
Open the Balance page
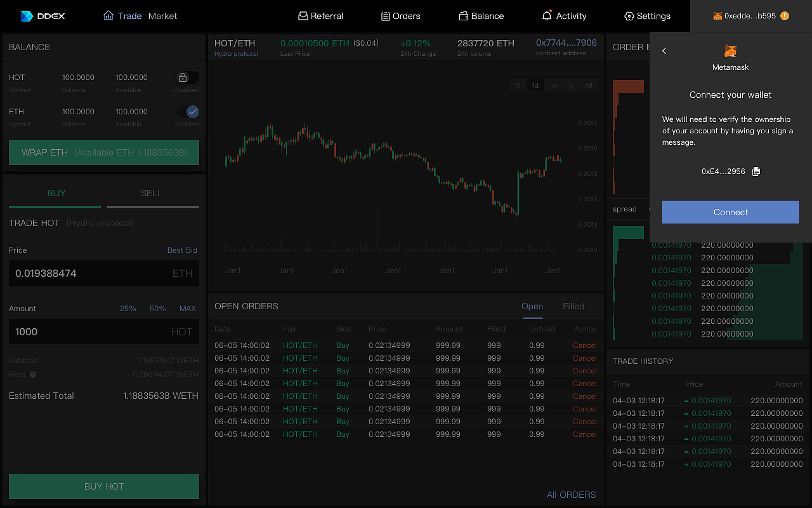click(488, 16)
